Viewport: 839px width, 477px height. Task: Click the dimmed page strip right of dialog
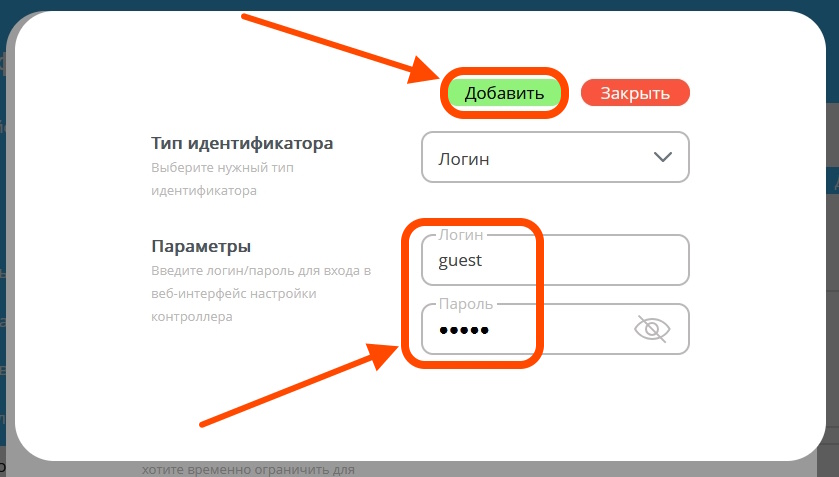pyautogui.click(x=833, y=300)
